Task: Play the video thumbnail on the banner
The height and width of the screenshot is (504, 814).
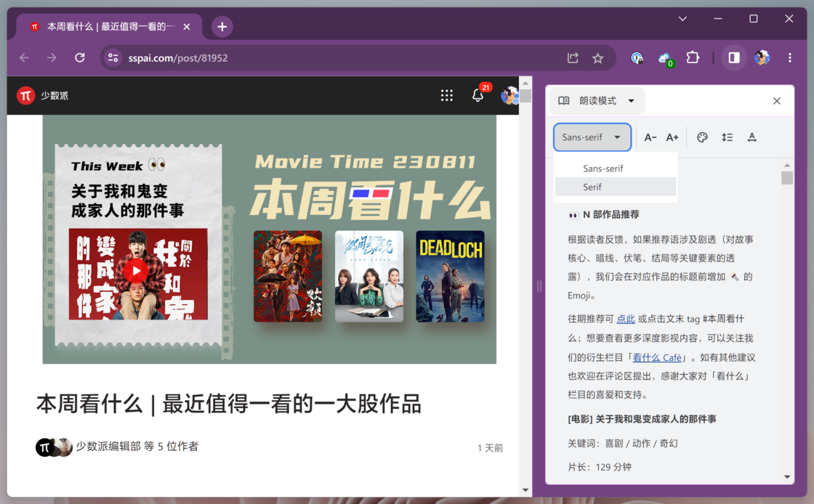Action: click(134, 271)
